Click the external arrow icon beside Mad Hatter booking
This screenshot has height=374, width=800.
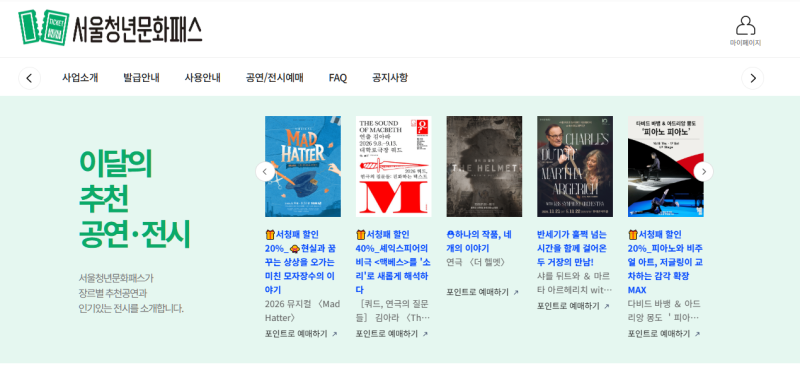click(x=335, y=334)
